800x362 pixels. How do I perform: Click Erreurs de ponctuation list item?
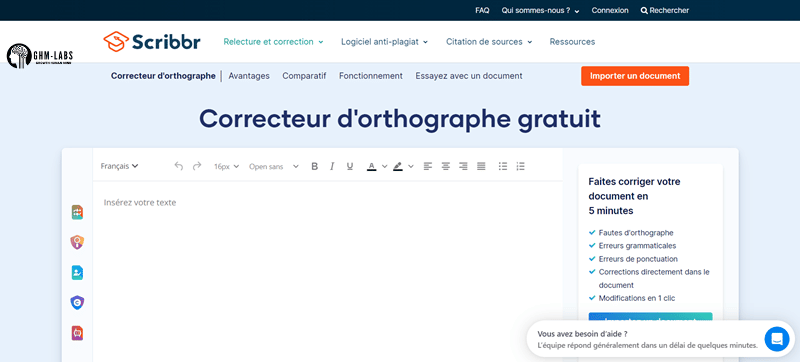[638, 259]
